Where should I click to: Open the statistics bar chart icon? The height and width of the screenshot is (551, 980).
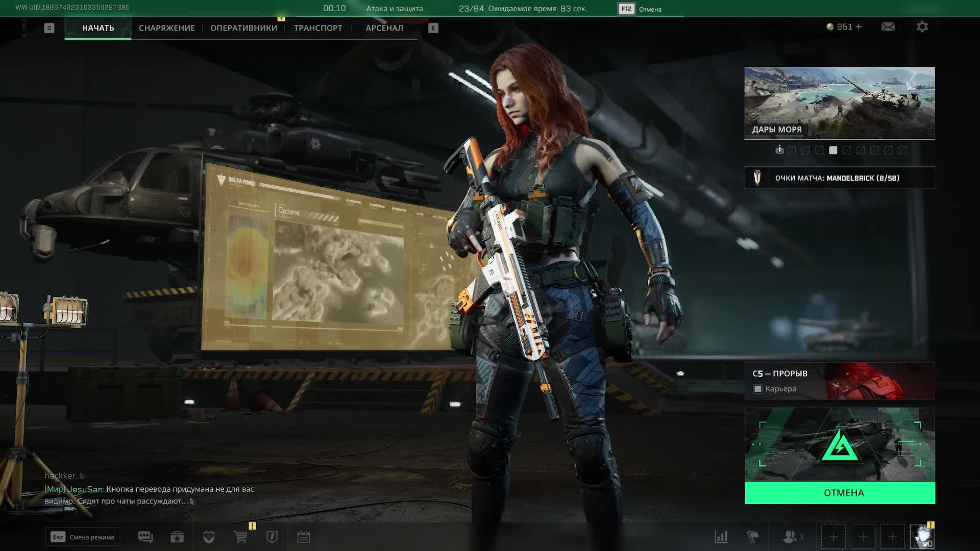(721, 537)
